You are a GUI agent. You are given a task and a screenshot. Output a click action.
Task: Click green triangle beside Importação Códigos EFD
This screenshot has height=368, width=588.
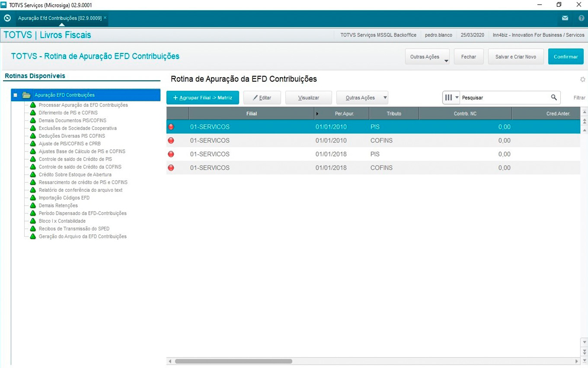[x=33, y=198]
